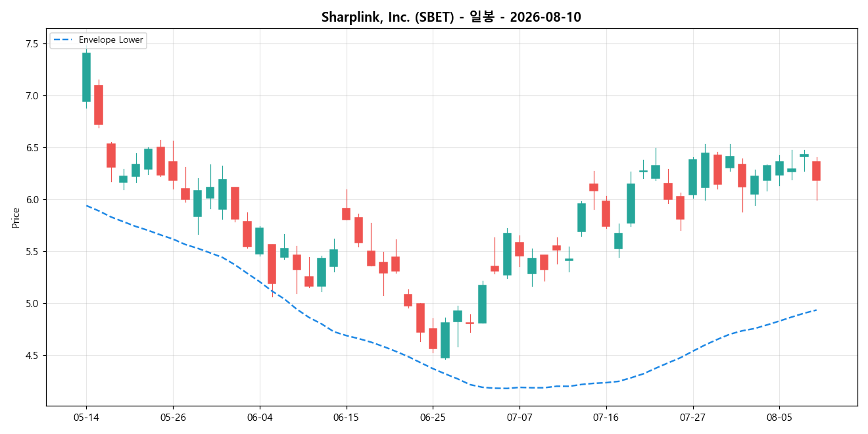
Task: Click the 07-16 x-axis date label
Action: click(x=606, y=418)
